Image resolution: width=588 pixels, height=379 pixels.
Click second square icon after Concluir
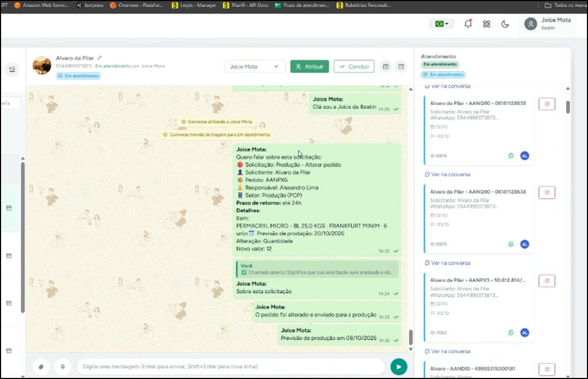tap(401, 66)
